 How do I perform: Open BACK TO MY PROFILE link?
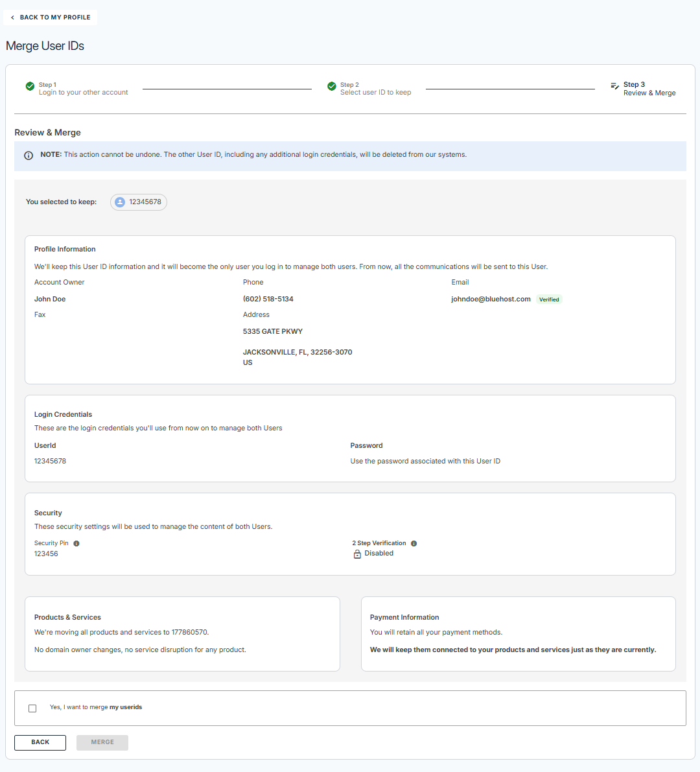pyautogui.click(x=50, y=17)
